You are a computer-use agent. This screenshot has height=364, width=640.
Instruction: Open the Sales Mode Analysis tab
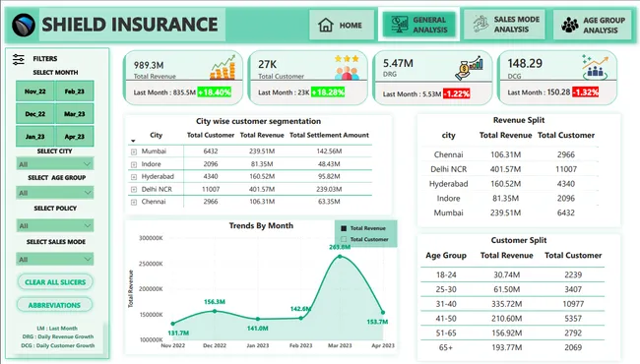click(x=504, y=25)
